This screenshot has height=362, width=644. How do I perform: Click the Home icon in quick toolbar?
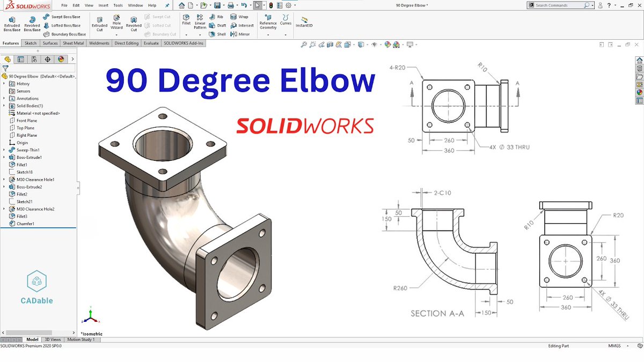[181, 5]
